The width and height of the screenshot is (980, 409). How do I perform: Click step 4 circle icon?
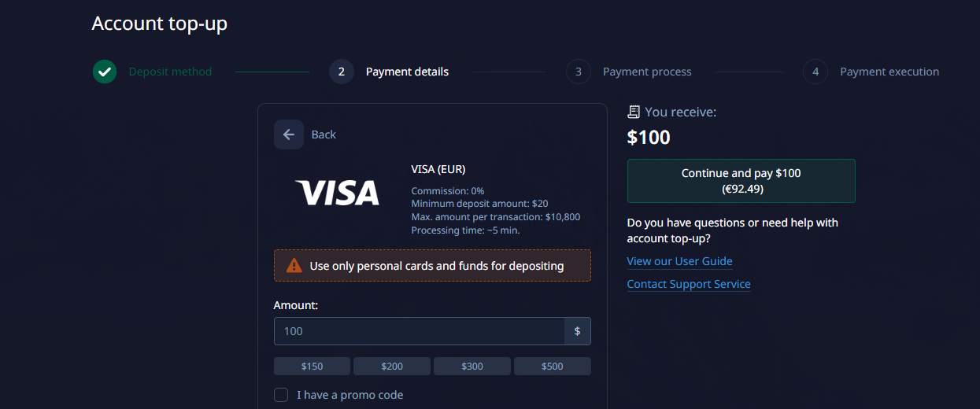click(x=815, y=72)
